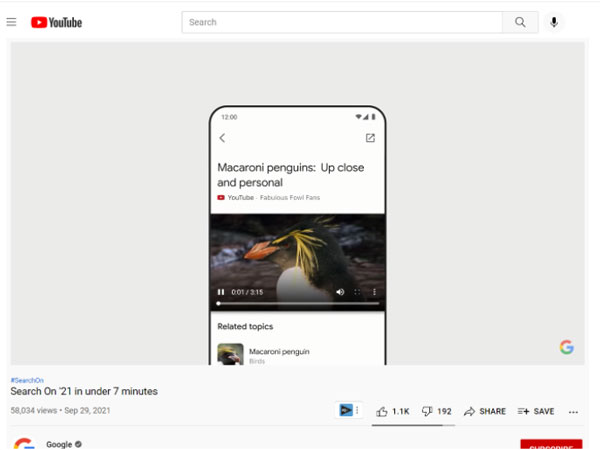Image resolution: width=600 pixels, height=450 pixels.
Task: Click the SHARE button
Action: [484, 412]
